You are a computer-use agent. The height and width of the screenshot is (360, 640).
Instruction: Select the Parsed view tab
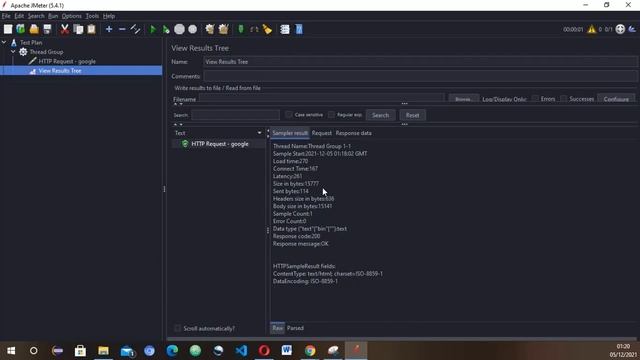(x=295, y=328)
